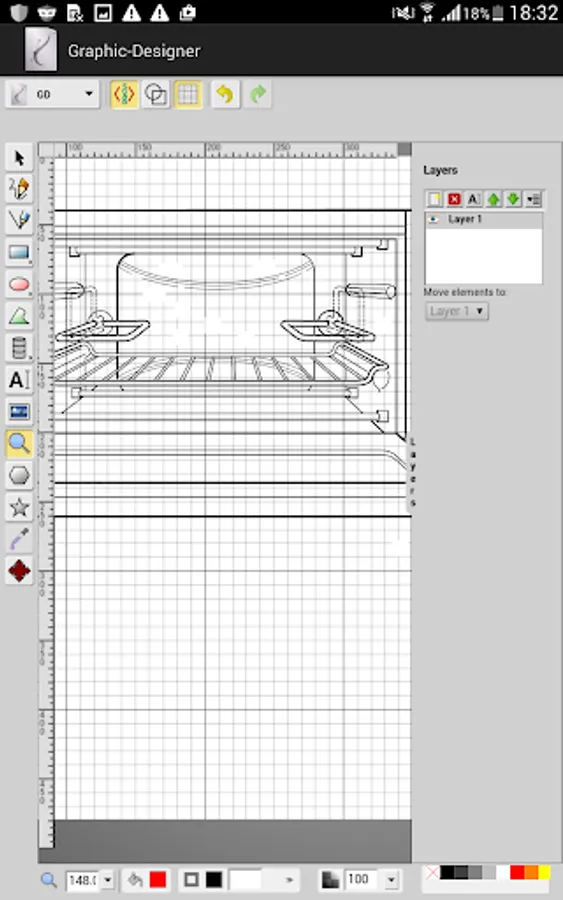
Task: Expand the Move elements to Layer dropdown
Action: [x=457, y=311]
